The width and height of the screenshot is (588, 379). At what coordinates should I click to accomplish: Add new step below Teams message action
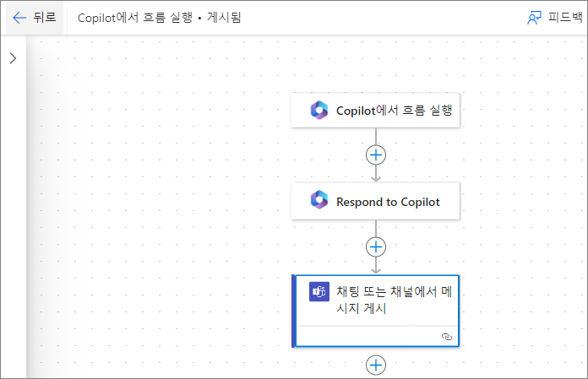click(x=376, y=365)
